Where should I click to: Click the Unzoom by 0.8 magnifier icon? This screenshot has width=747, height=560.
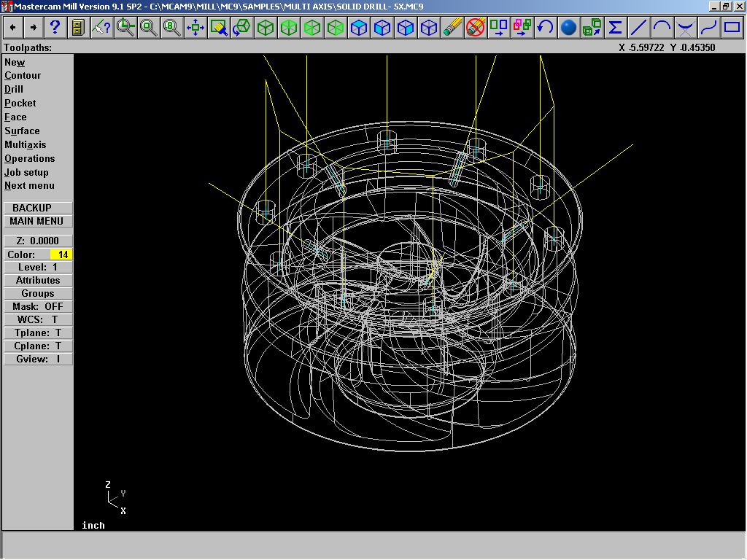click(171, 27)
